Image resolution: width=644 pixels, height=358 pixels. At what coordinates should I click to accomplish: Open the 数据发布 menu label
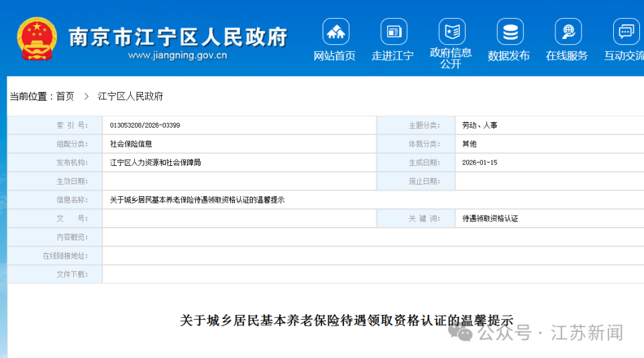tap(508, 56)
